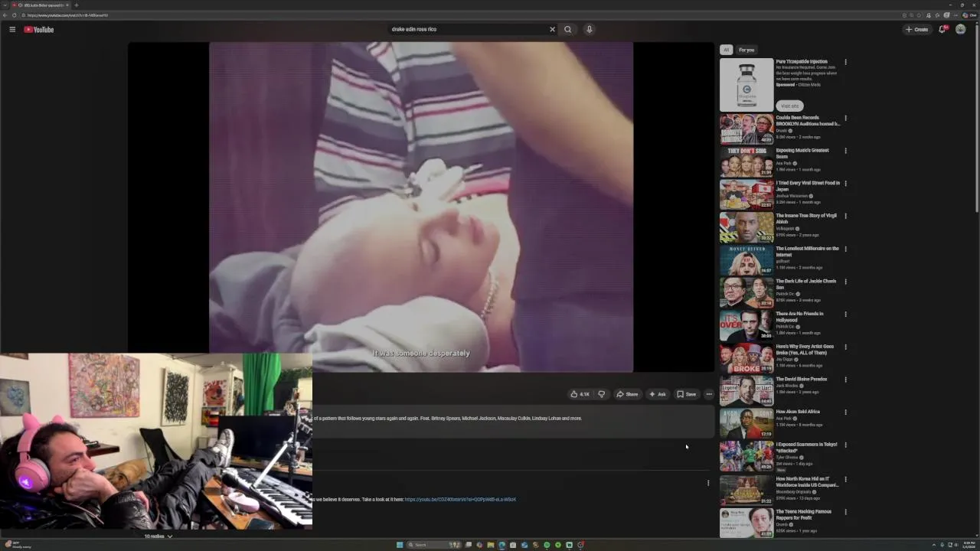Viewport: 980px width, 551px height.
Task: Reload the page with refresh button
Action: (14, 15)
